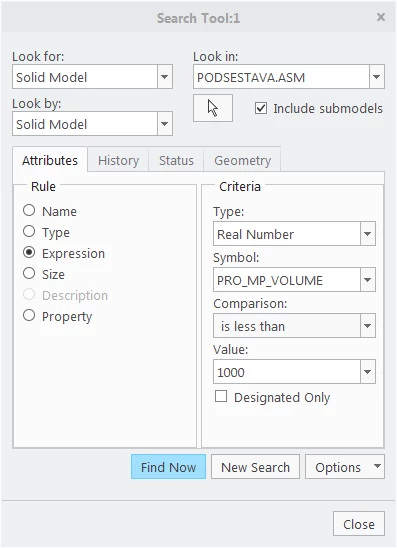Switch to the Geometry tab
This screenshot has height=548, width=397.
coord(243,160)
